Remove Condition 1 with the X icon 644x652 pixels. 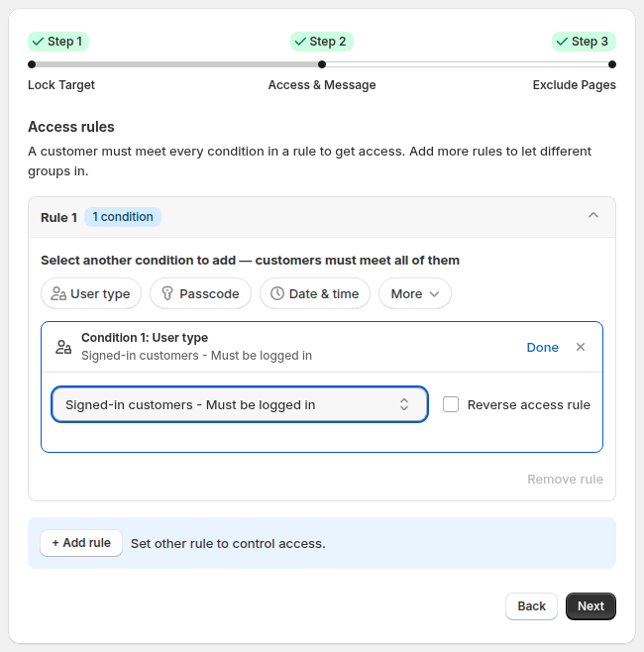point(581,347)
